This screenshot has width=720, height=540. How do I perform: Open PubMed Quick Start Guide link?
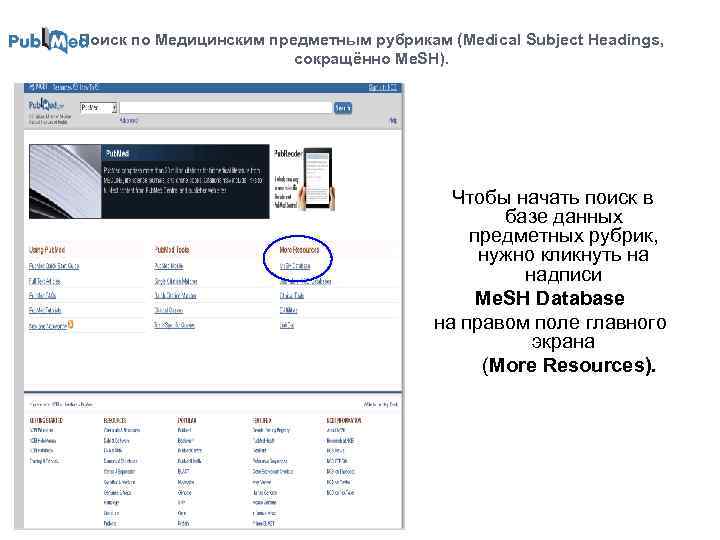(54, 266)
